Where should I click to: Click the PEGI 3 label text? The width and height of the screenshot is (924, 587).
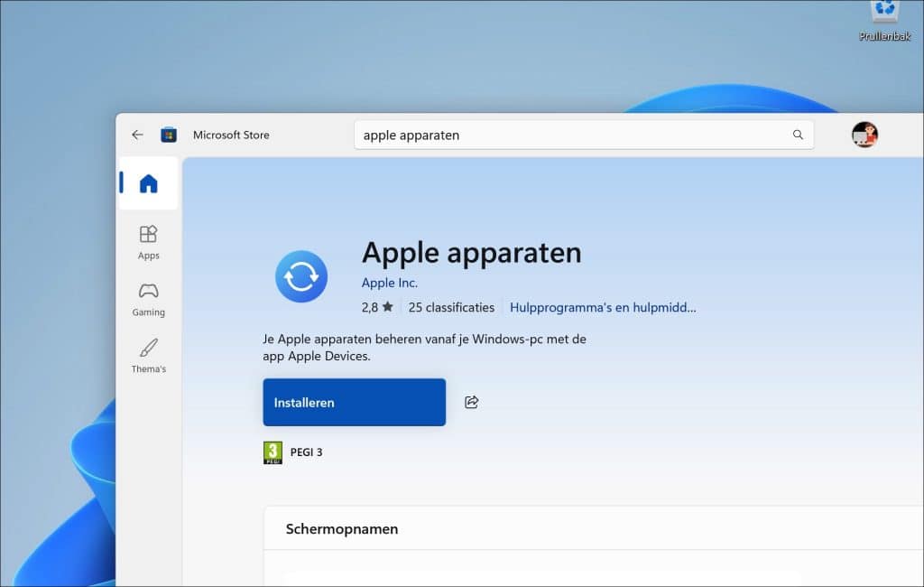tap(307, 452)
